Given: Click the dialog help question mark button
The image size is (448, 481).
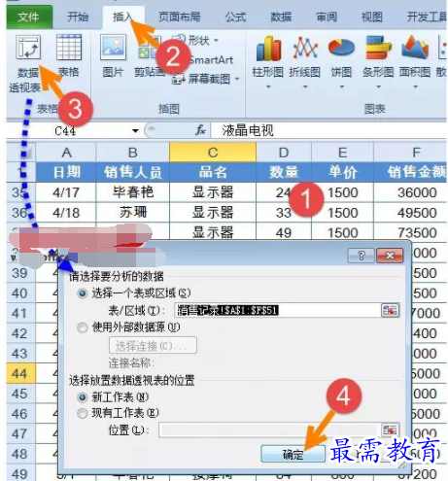Looking at the screenshot, I should click(x=362, y=256).
